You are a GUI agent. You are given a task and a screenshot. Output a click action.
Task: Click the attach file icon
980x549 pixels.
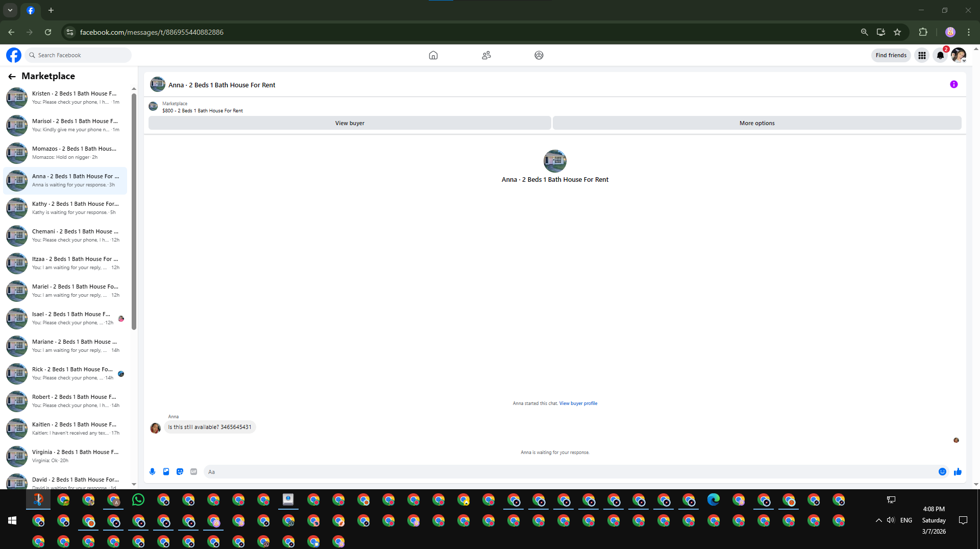pyautogui.click(x=166, y=472)
